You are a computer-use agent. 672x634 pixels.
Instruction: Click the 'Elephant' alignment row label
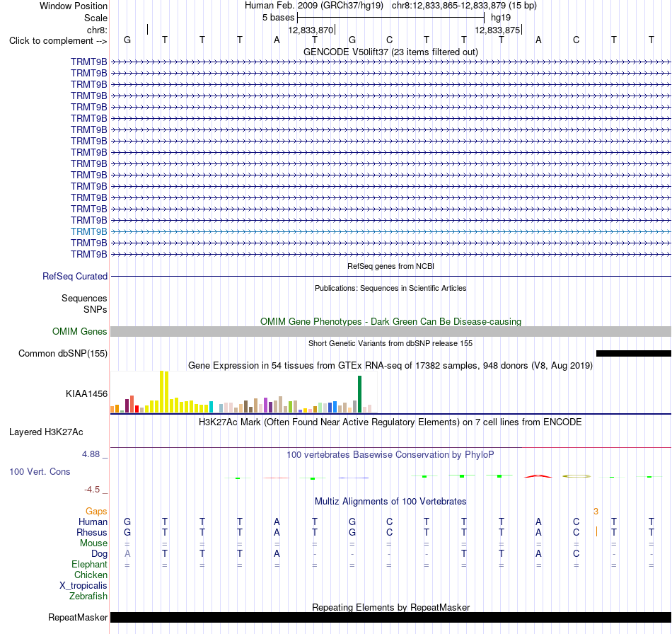90,564
